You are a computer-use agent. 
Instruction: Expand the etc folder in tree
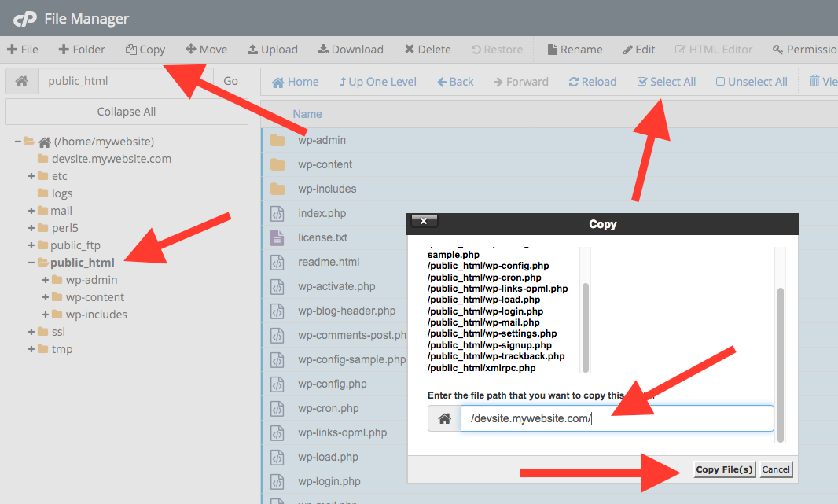(x=31, y=176)
